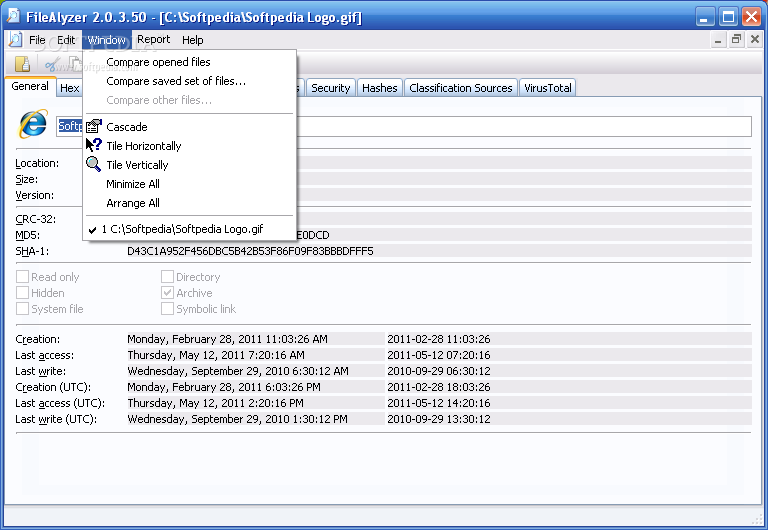Click the Cascade icon in the Window menu
The width and height of the screenshot is (768, 530).
(x=94, y=126)
